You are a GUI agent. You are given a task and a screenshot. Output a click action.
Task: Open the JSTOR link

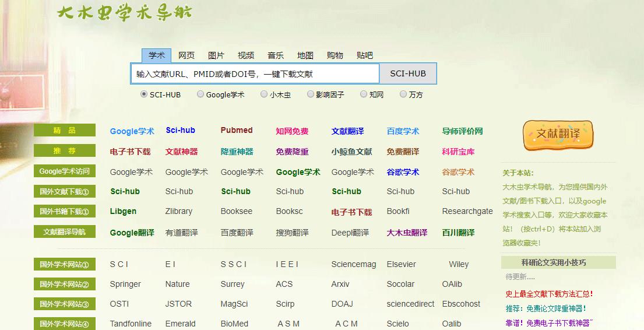pos(178,304)
